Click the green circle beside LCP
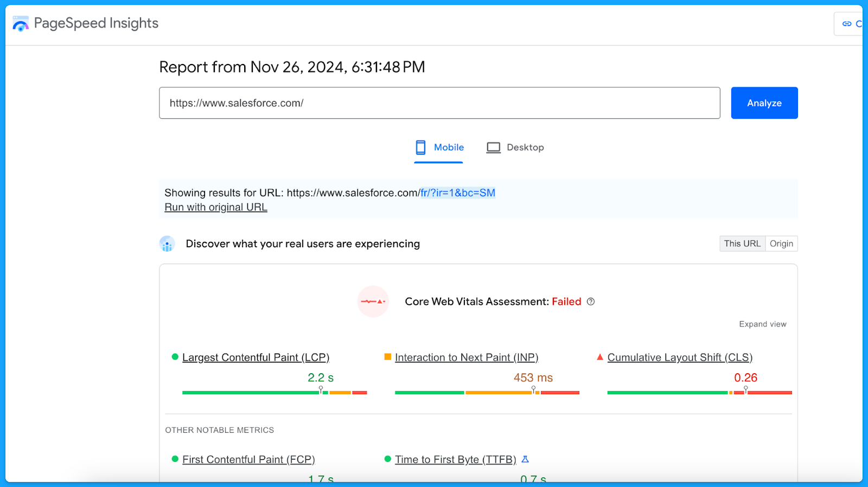The height and width of the screenshot is (487, 868). pos(175,357)
